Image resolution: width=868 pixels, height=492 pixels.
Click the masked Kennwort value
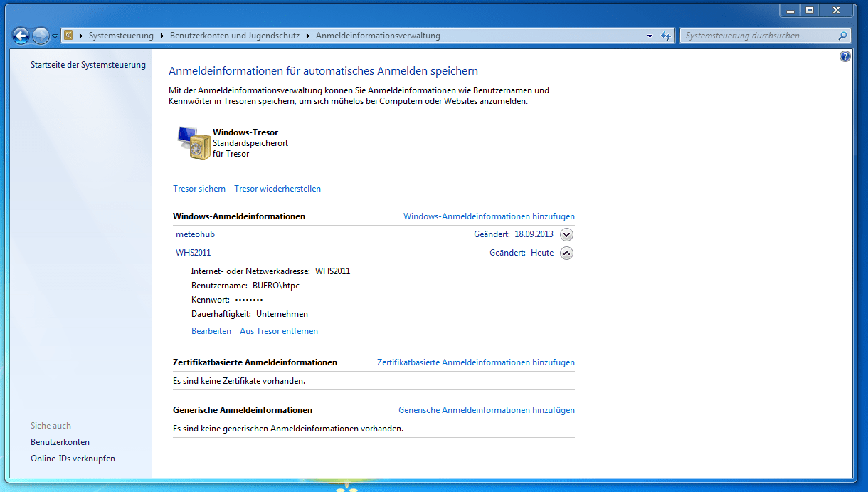pyautogui.click(x=249, y=300)
